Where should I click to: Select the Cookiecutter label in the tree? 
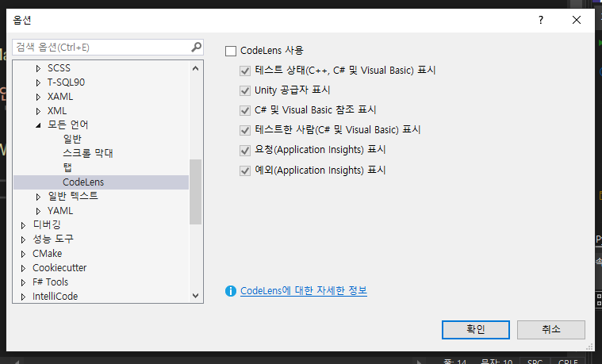[x=59, y=267]
